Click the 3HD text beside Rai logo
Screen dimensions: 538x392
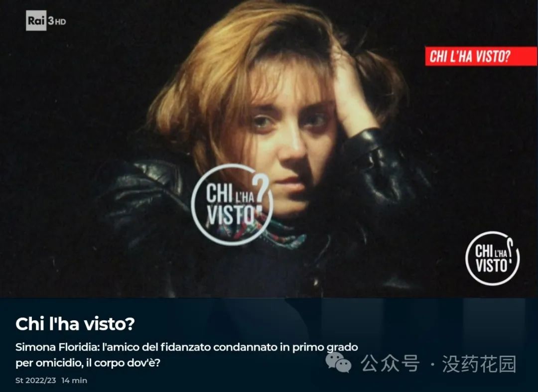57,21
